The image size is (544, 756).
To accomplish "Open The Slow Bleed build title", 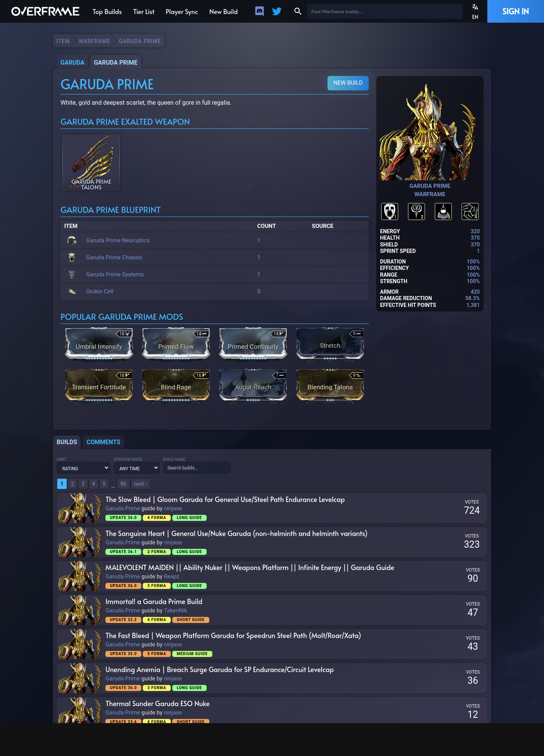I will click(x=225, y=499).
